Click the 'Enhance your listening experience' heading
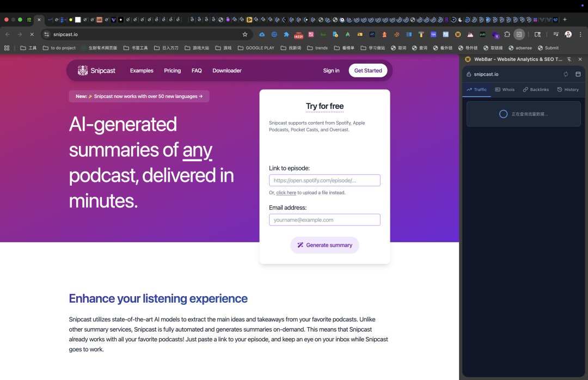This screenshot has width=588, height=380. [158, 298]
